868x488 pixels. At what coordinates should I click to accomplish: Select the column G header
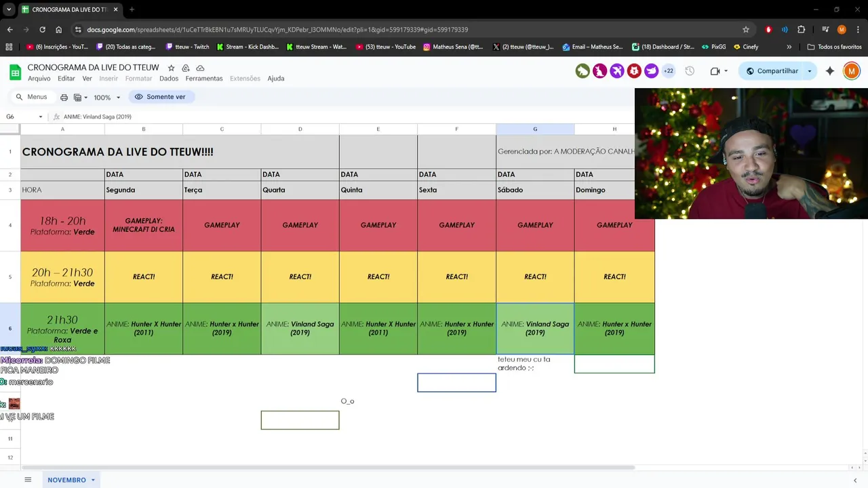(x=535, y=129)
